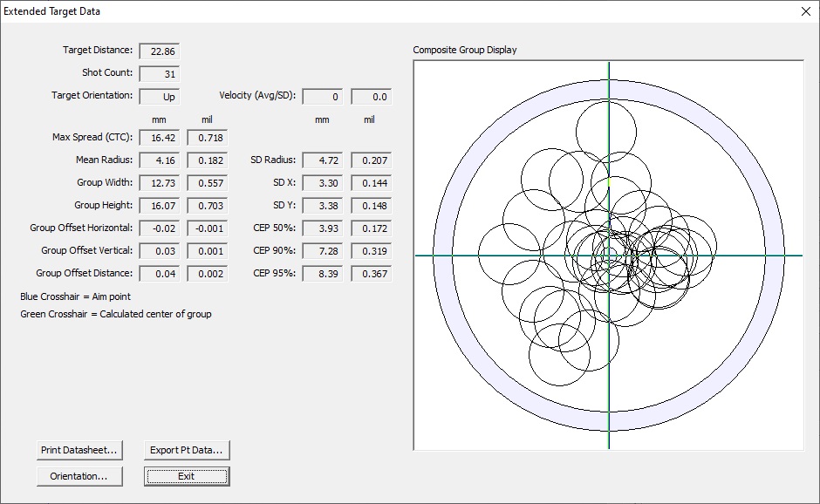Click the 'Group Height:' label
This screenshot has height=504, width=820.
[104, 205]
